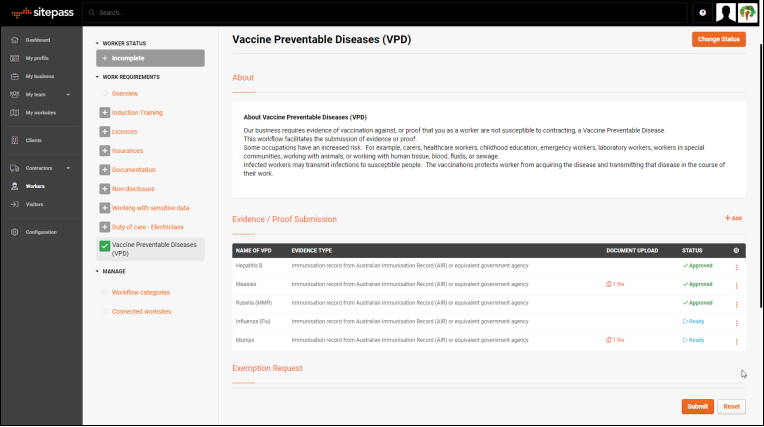Click the Change Status button
Screen dimensions: 764x427
(x=719, y=39)
